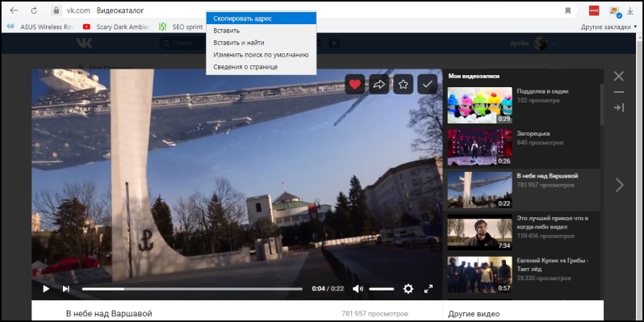Close the video player with X icon

click(618, 76)
